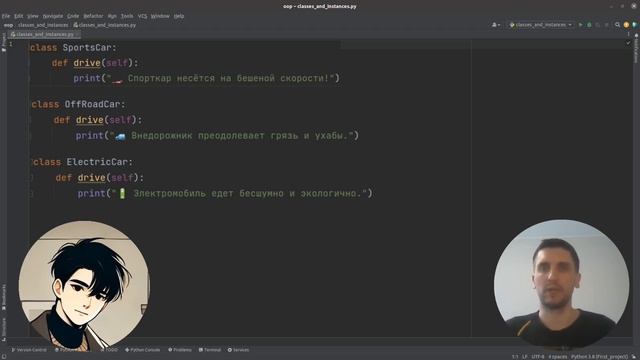
Task: Open the Version Control tool window
Action: click(29, 350)
